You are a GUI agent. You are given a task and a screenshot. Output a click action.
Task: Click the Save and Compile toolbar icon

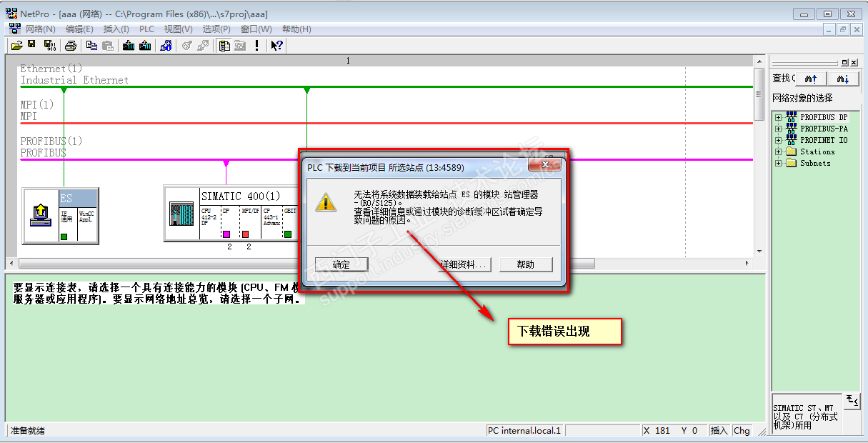[x=50, y=45]
